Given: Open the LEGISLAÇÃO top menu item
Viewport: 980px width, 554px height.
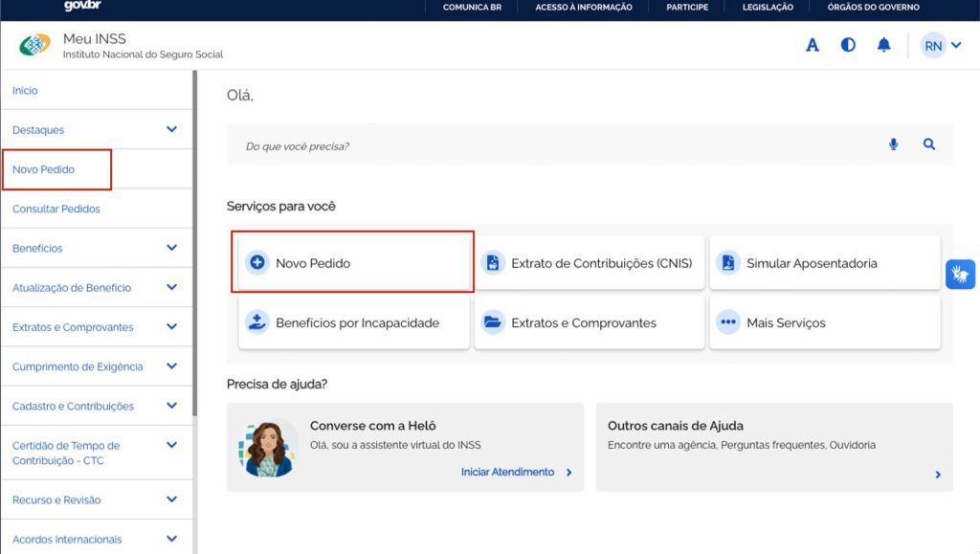Looking at the screenshot, I should click(768, 8).
